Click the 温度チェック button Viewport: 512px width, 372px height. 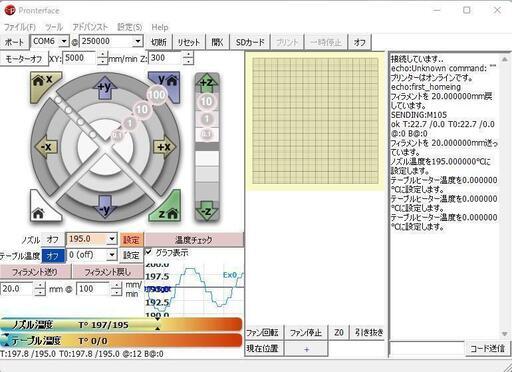pyautogui.click(x=194, y=240)
